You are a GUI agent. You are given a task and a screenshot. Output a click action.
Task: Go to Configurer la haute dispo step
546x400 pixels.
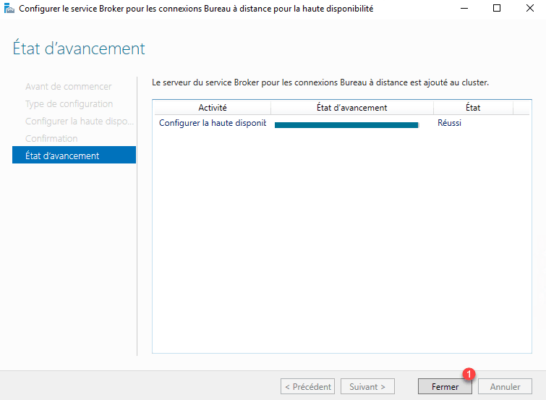[x=79, y=121]
